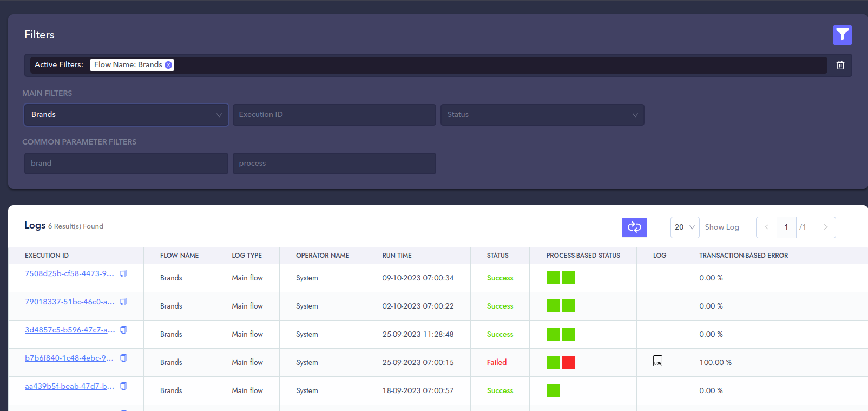Focus the Execution ID input field
Screen dimensions: 868x411
(334, 115)
